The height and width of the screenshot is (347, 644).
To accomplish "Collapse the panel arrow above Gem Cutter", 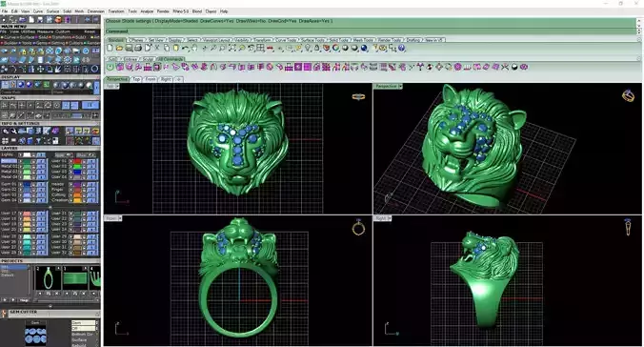I will (50, 306).
